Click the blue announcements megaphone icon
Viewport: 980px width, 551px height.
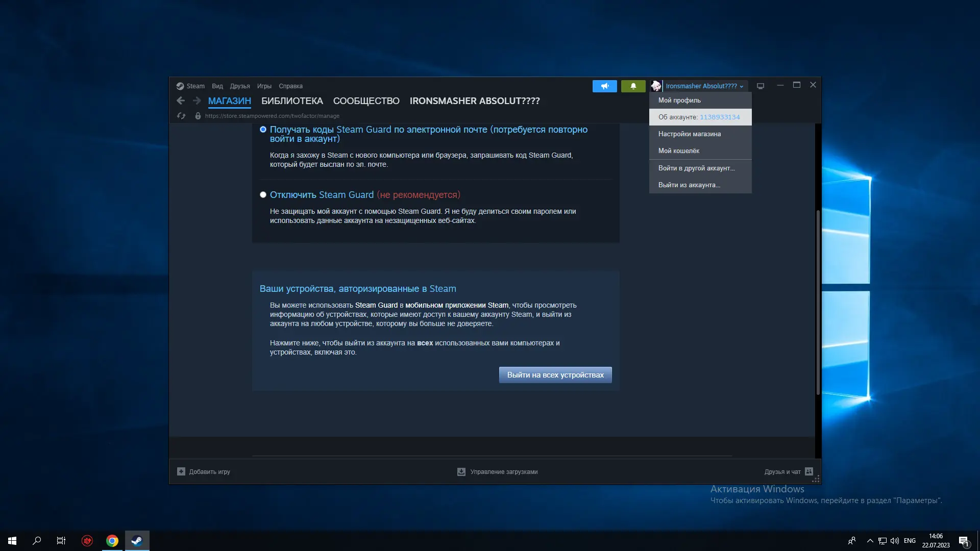pos(604,86)
